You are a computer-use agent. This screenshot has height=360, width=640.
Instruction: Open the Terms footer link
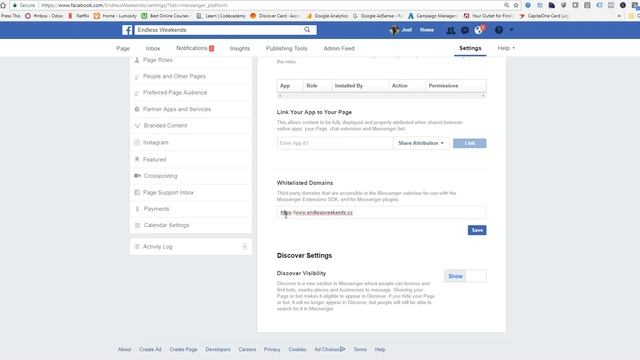click(x=360, y=349)
